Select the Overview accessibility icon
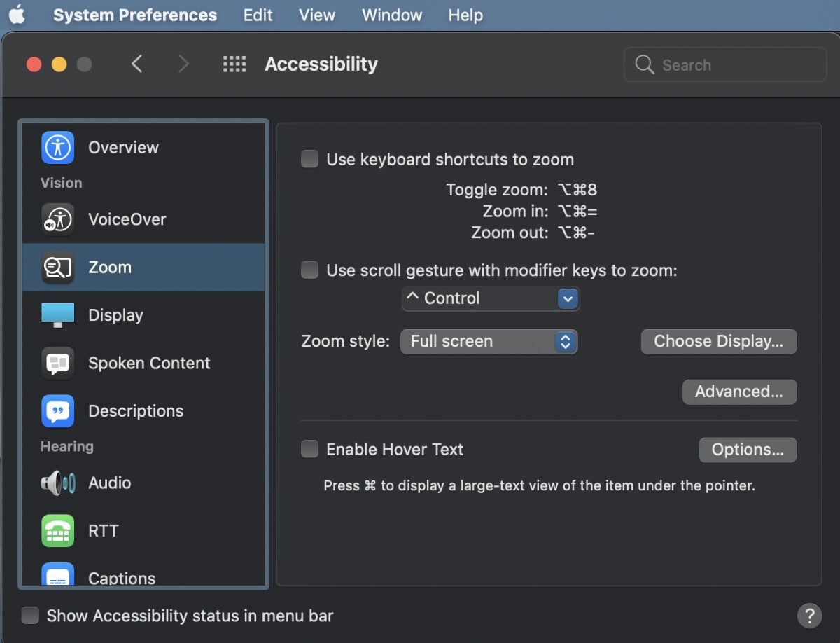 point(57,148)
